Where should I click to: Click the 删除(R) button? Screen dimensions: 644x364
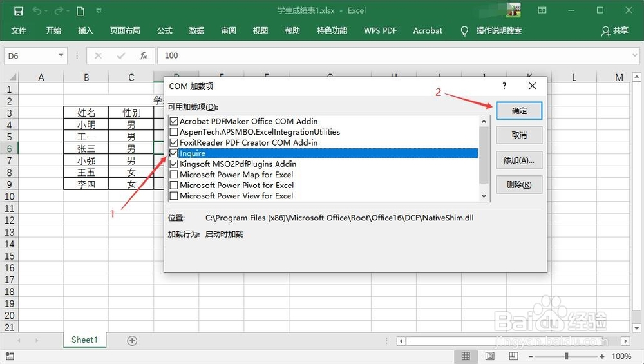(519, 185)
